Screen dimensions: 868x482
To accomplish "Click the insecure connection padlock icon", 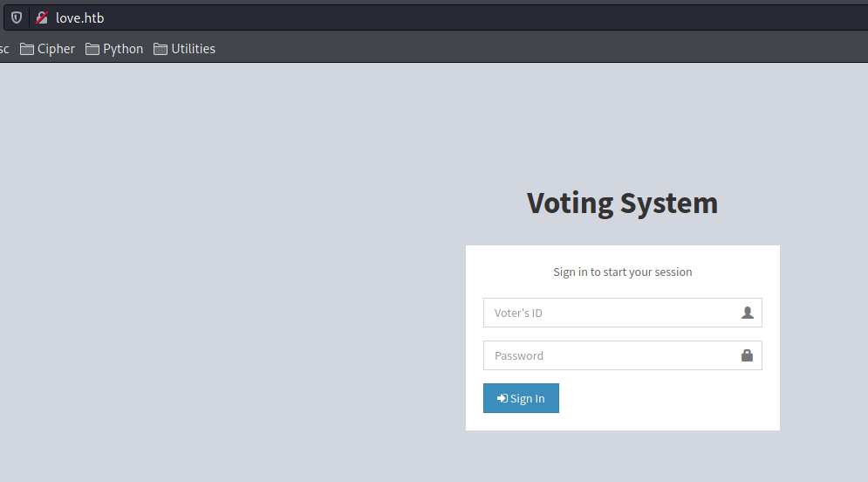I will coord(42,17).
